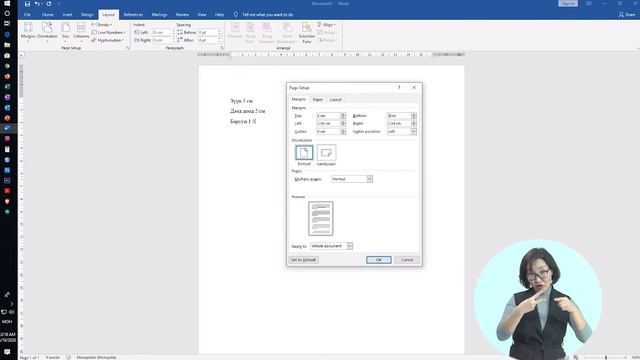Open Page Setup dialog launcher in ribbon

tap(128, 48)
